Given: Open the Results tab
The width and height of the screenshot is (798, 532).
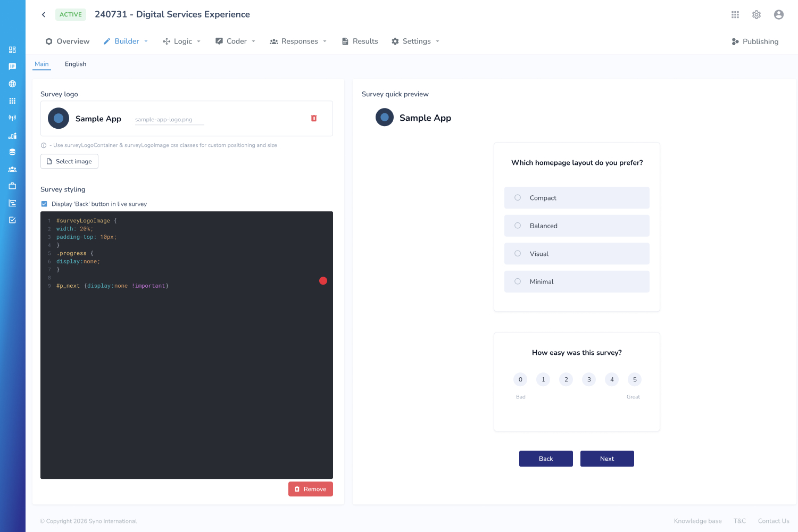Looking at the screenshot, I should (360, 41).
